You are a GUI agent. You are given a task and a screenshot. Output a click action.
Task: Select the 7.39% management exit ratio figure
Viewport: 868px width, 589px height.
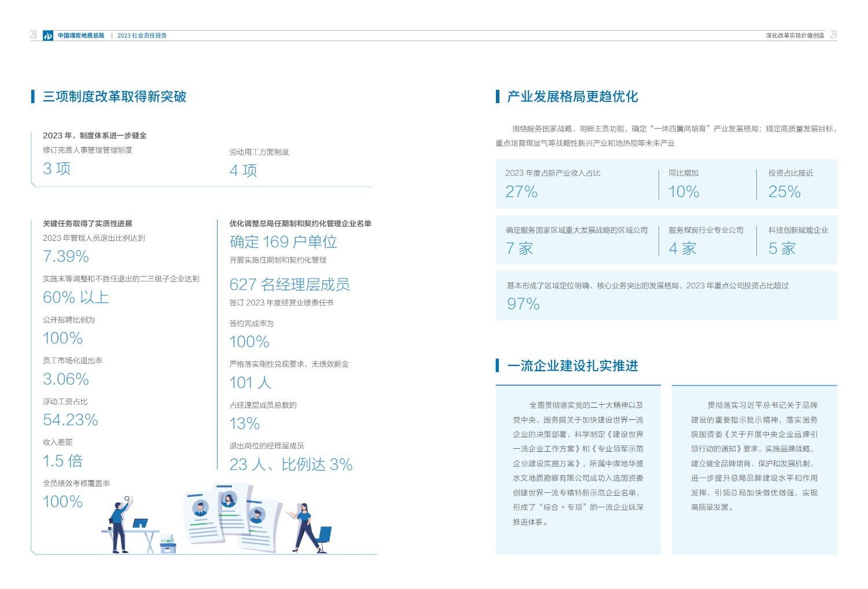point(65,255)
